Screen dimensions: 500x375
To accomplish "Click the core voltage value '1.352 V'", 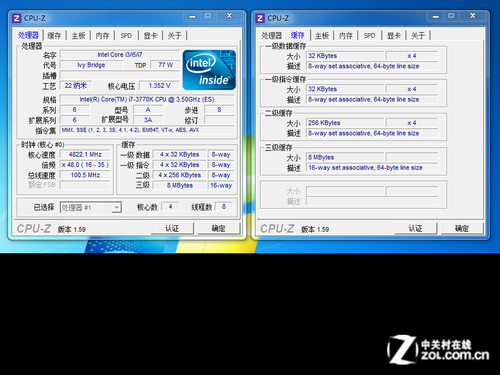I will [x=159, y=86].
